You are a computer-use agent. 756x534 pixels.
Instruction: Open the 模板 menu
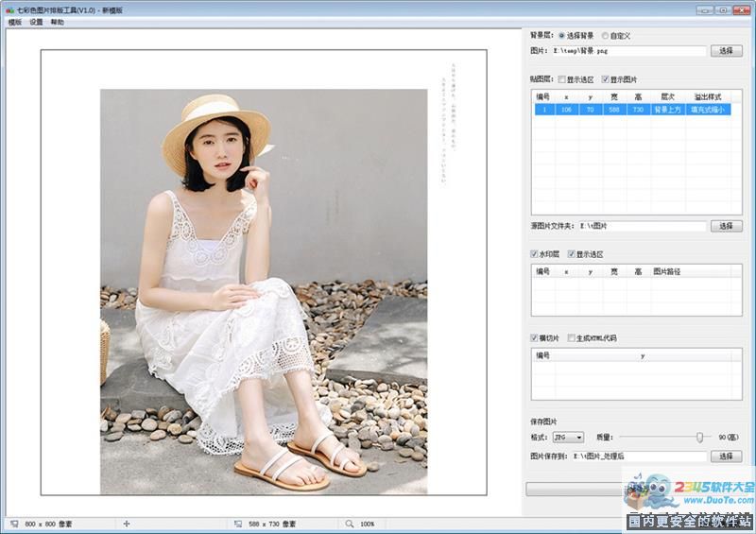(15, 22)
